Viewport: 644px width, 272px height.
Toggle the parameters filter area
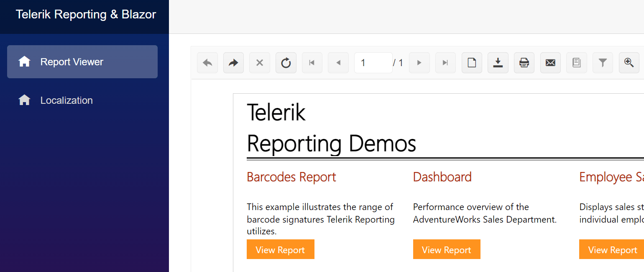point(603,63)
